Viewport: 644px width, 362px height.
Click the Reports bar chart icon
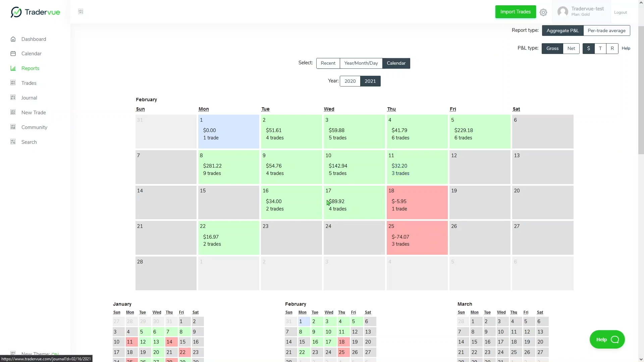[13, 68]
